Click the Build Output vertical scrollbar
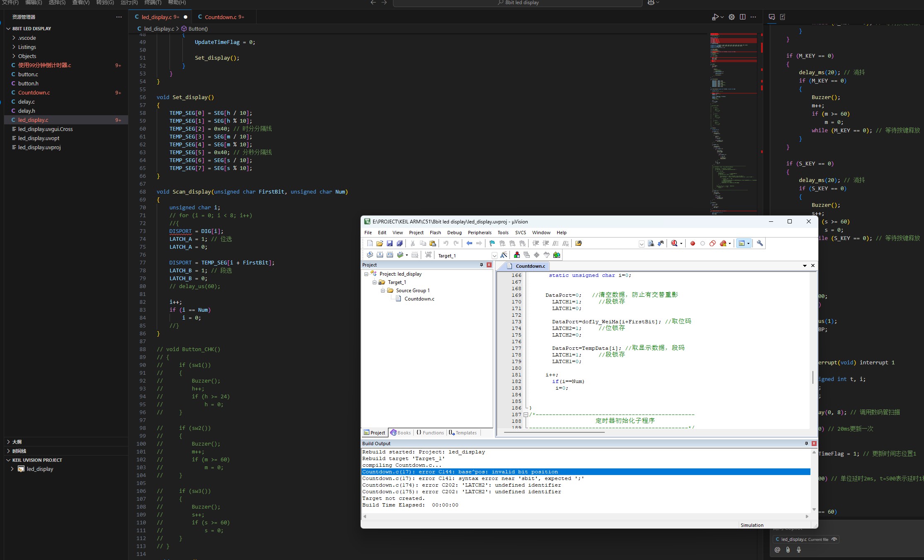Screen dimensions: 924x560 click(x=814, y=481)
